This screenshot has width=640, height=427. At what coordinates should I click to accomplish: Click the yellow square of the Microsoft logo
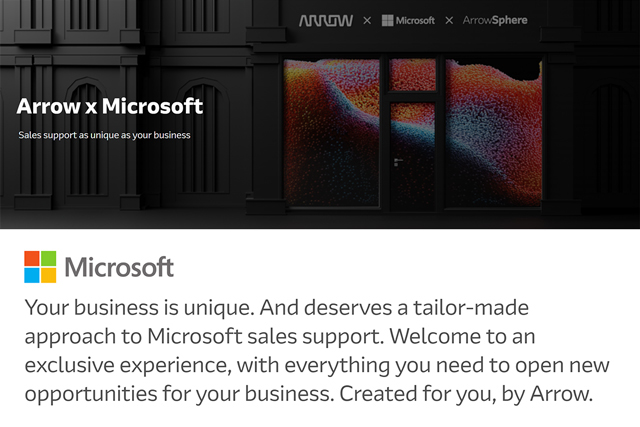(x=49, y=275)
